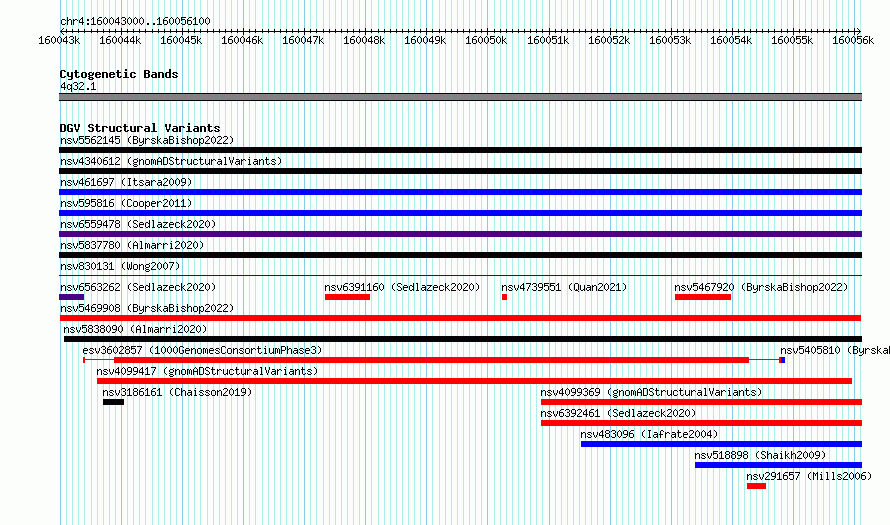Click the nsv5838090 (Almarri2020) label

(135, 329)
